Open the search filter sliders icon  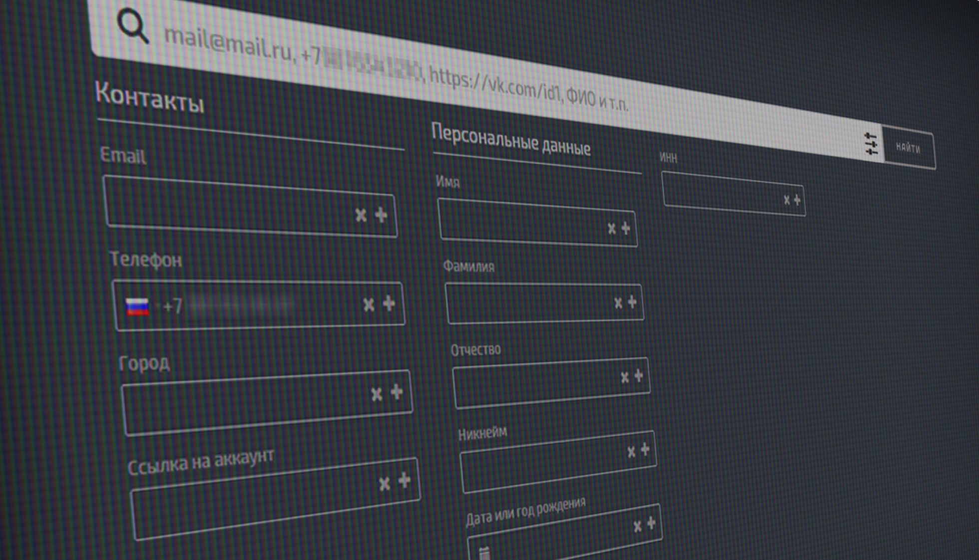coord(871,144)
